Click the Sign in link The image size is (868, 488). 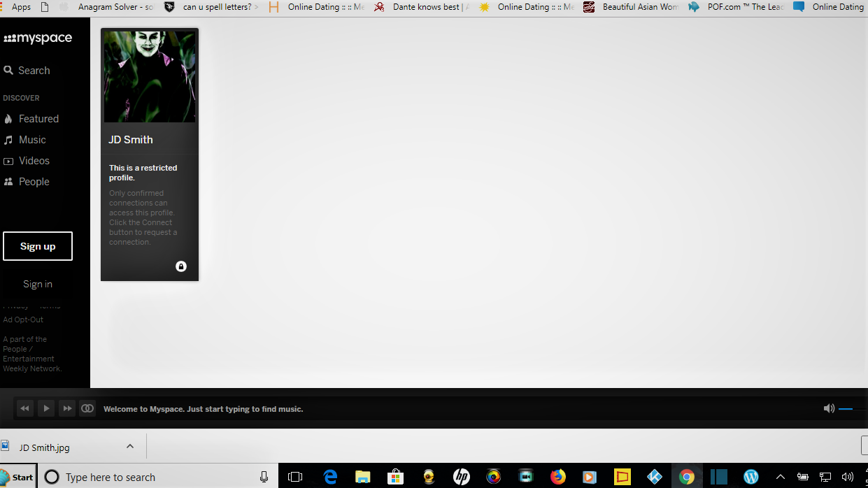38,284
